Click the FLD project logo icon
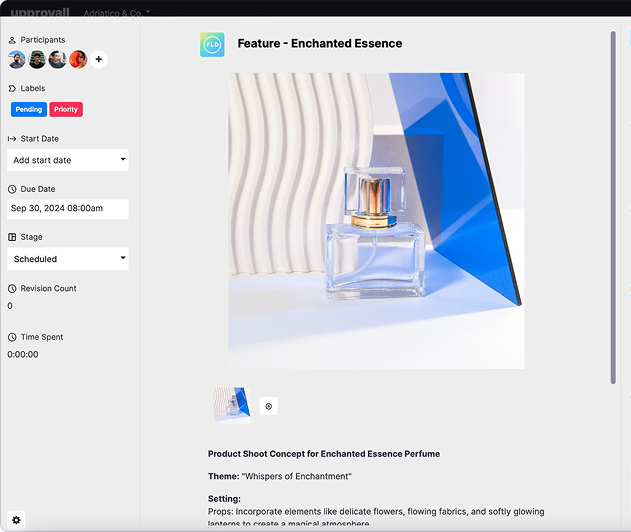631x532 pixels. click(x=212, y=44)
